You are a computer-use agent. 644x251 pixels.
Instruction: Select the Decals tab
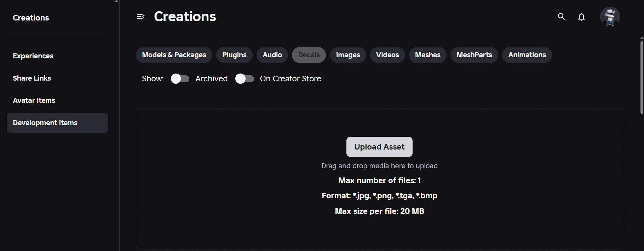point(309,55)
